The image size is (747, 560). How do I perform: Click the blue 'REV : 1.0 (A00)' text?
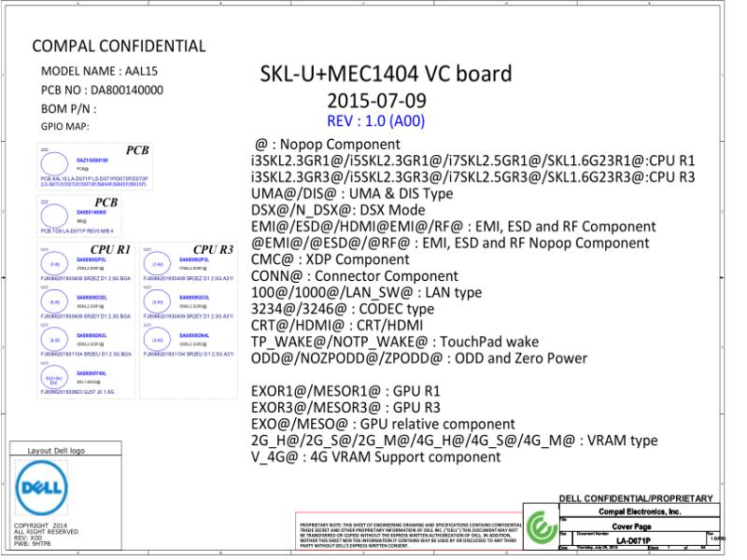[376, 121]
